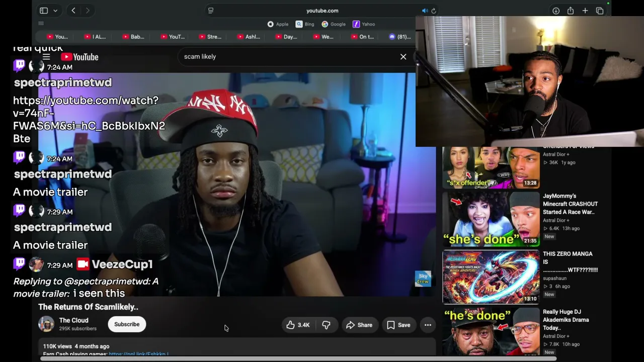
Task: Go back to the previous page
Action: [x=73, y=11]
